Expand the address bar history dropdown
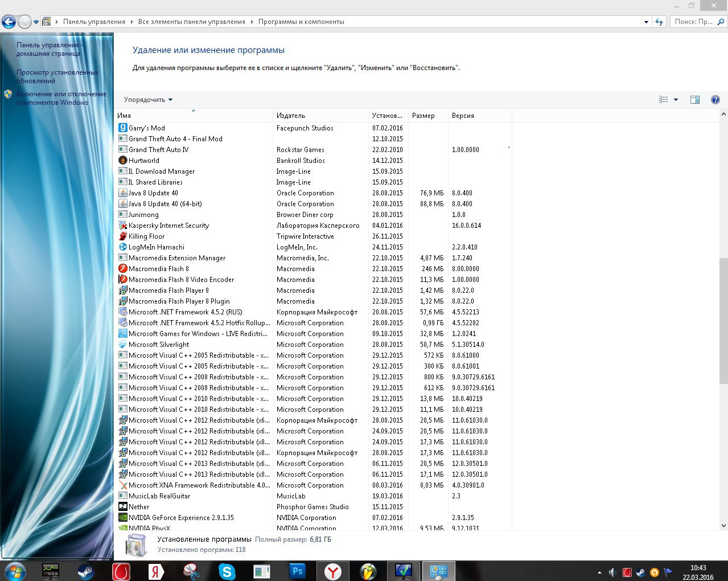728x581 pixels. (x=646, y=22)
